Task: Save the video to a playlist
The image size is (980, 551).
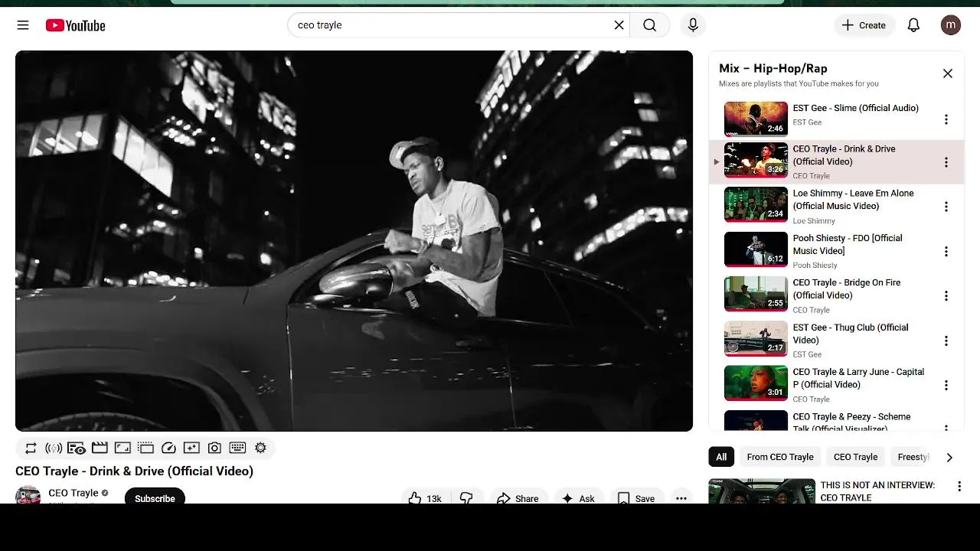Action: click(x=636, y=497)
